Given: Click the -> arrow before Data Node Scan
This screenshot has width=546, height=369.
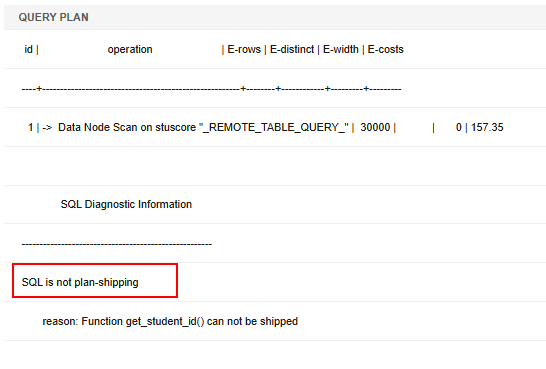Looking at the screenshot, I should [x=47, y=127].
